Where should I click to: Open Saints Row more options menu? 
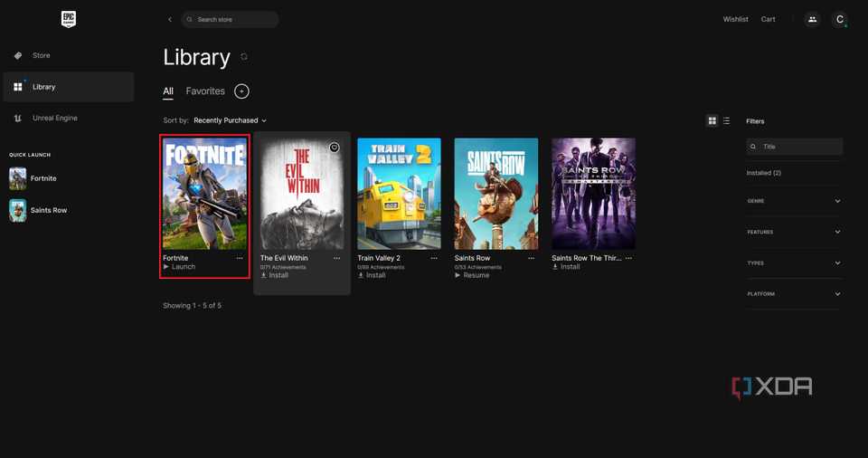tap(531, 258)
